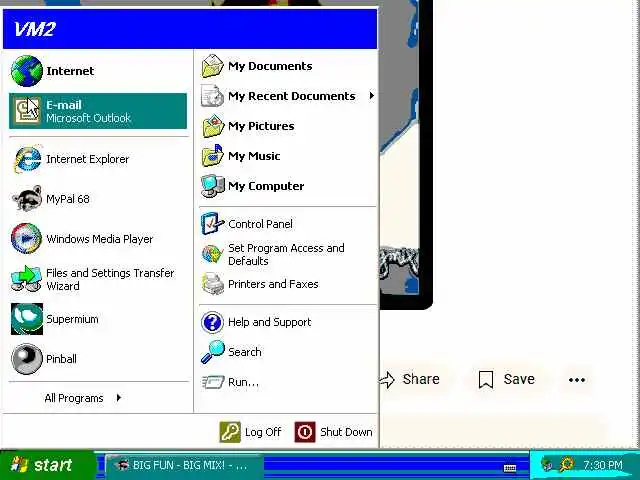Click the Search label
This screenshot has width=640, height=480.
point(244,352)
